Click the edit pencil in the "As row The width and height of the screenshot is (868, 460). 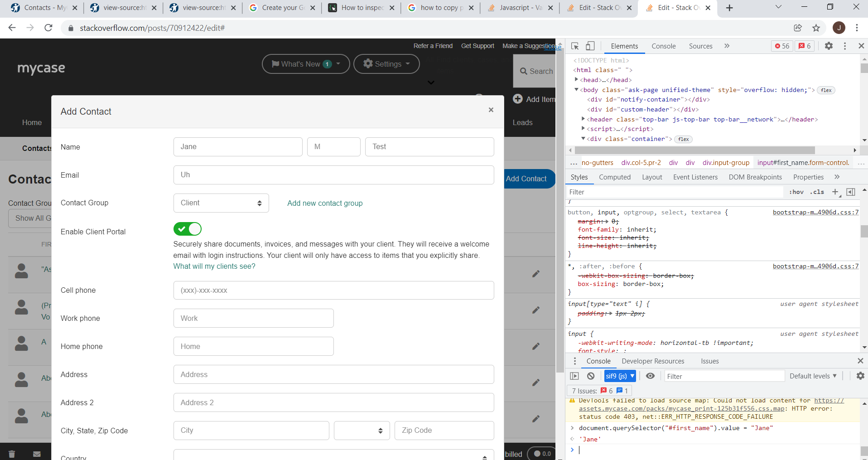click(x=536, y=274)
